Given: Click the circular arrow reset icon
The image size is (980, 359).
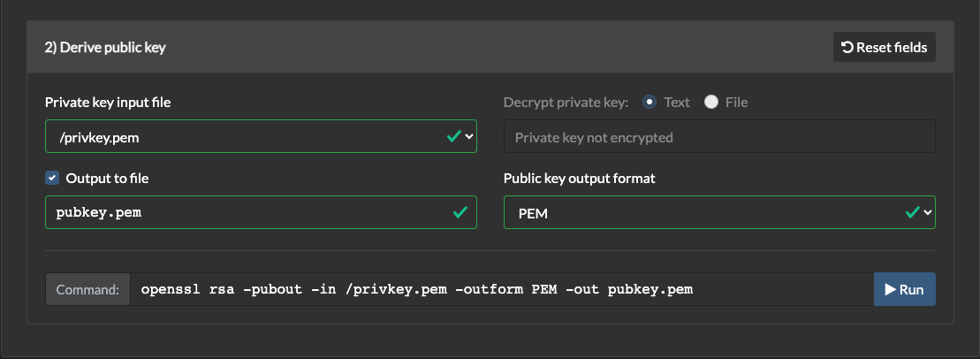Looking at the screenshot, I should (x=847, y=48).
